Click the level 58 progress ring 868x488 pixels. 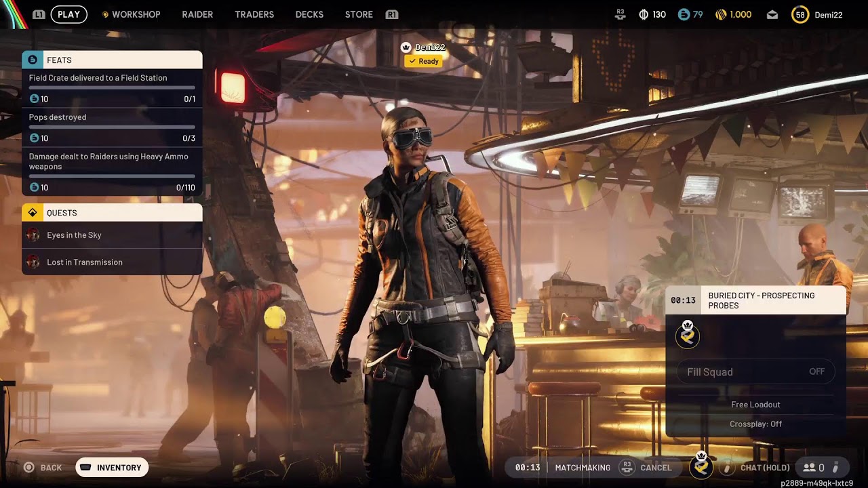click(x=800, y=14)
